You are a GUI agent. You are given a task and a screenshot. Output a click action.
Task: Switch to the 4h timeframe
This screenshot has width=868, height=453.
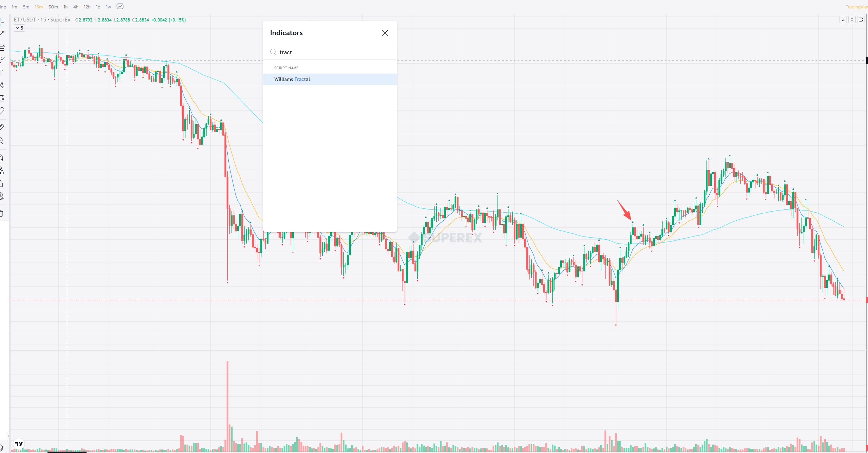pos(76,7)
